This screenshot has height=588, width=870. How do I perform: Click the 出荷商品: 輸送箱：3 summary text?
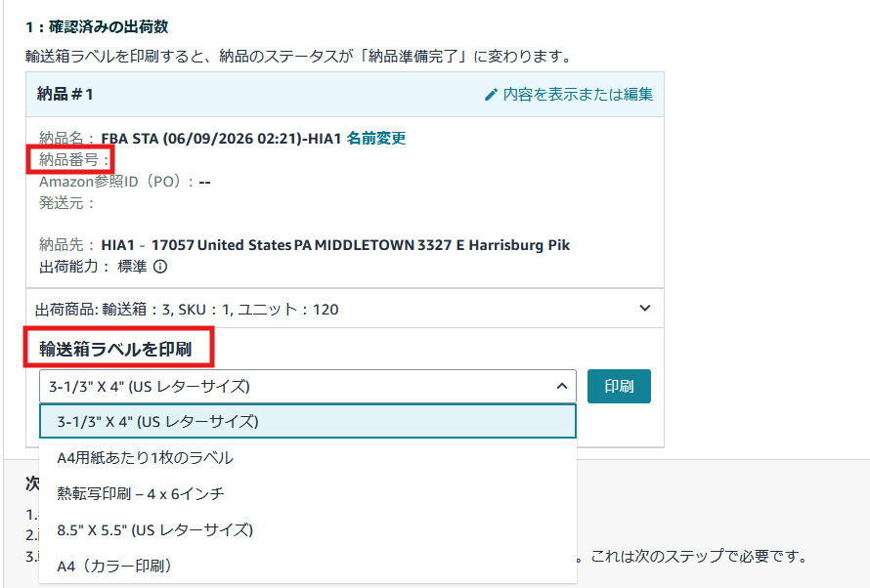[187, 310]
